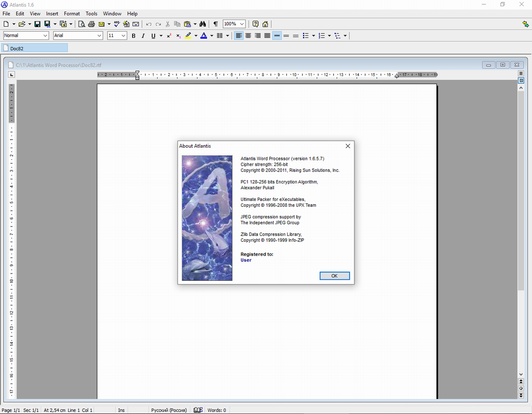The height and width of the screenshot is (414, 532).
Task: Set right text alignment
Action: 258,36
